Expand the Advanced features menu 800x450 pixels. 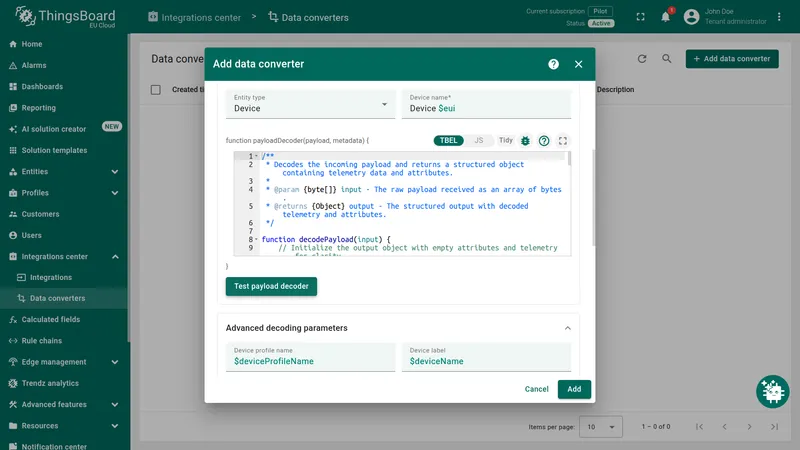[63, 405]
